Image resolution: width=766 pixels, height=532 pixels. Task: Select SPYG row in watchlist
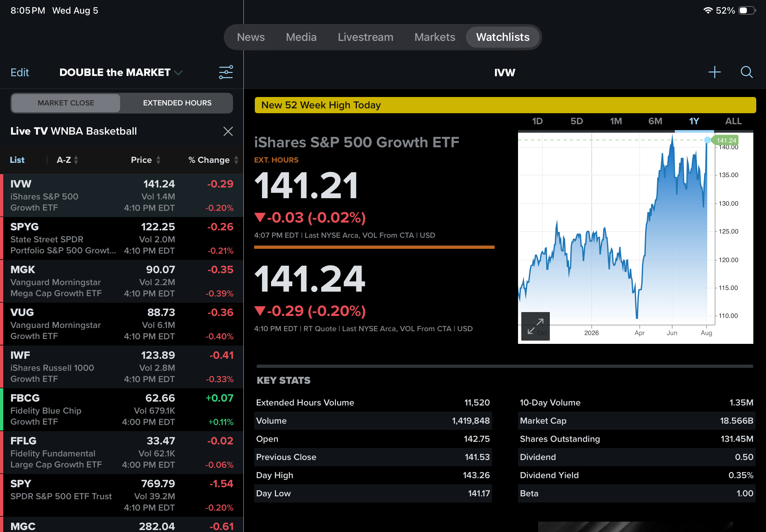(x=122, y=238)
